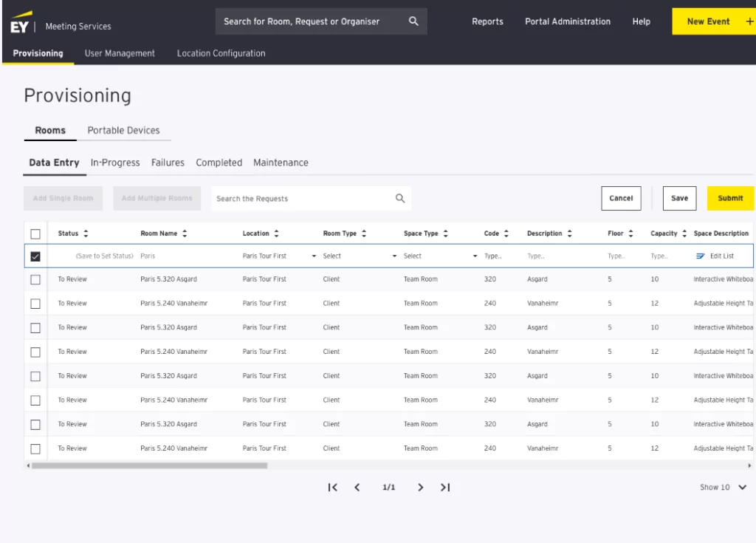Open the Search for Room magnifier icon

(x=414, y=21)
